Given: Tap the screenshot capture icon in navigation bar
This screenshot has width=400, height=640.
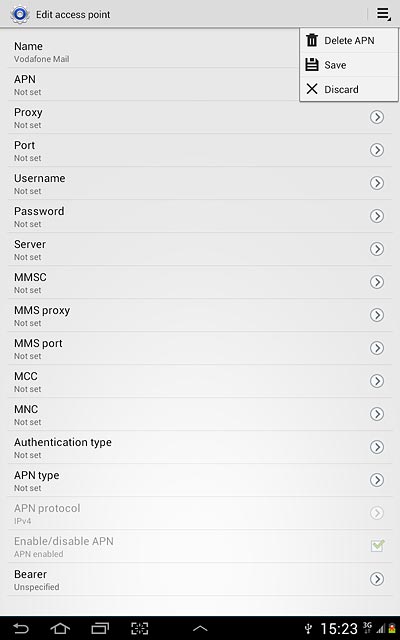Looking at the screenshot, I should tap(140, 628).
